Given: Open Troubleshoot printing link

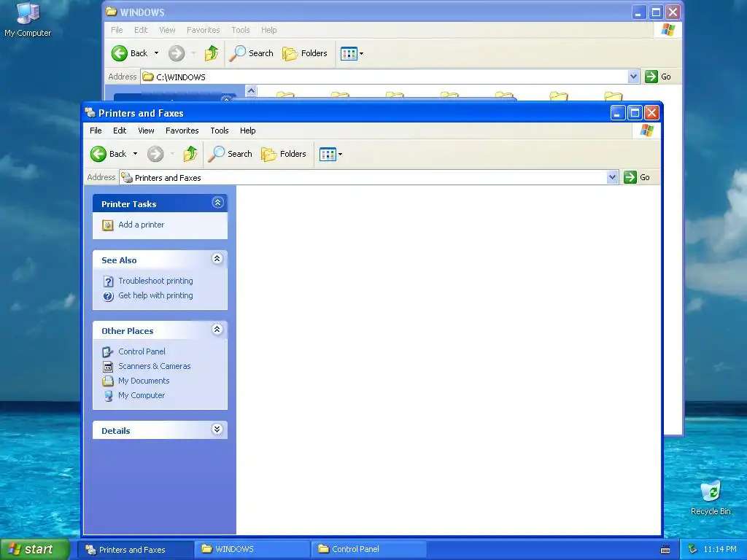Looking at the screenshot, I should tap(155, 281).
